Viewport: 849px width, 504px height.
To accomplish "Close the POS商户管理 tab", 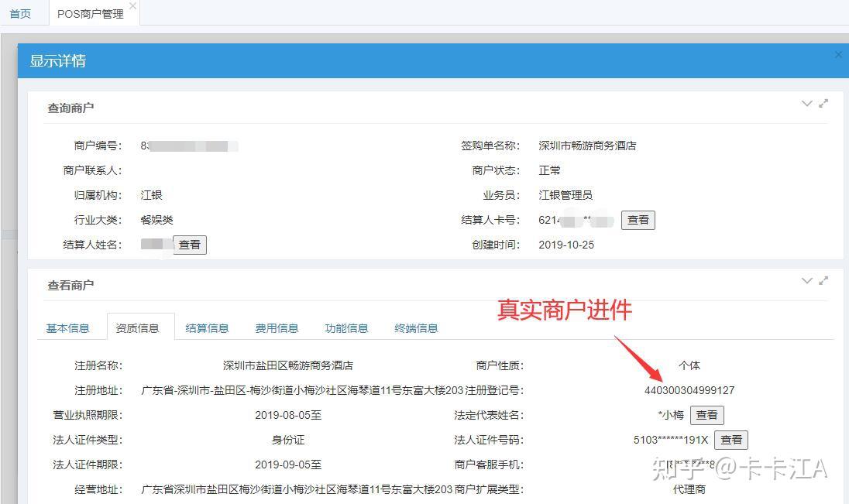I will coord(132,6).
